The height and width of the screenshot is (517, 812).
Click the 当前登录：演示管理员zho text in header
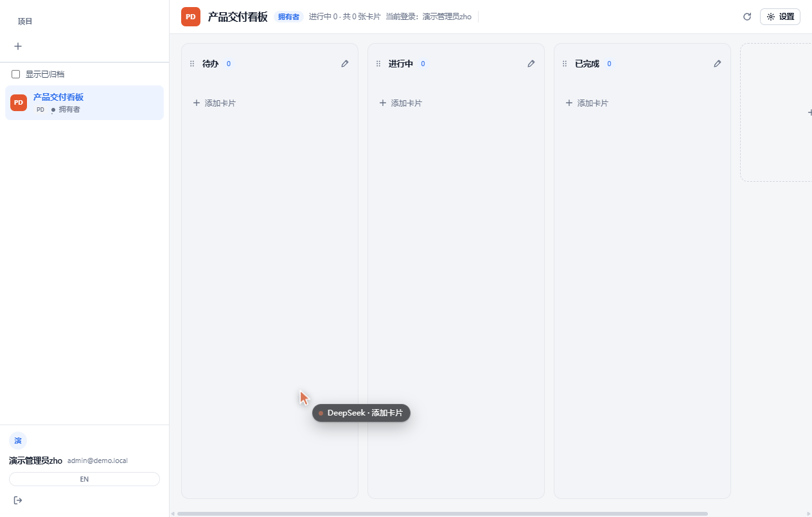pos(428,17)
